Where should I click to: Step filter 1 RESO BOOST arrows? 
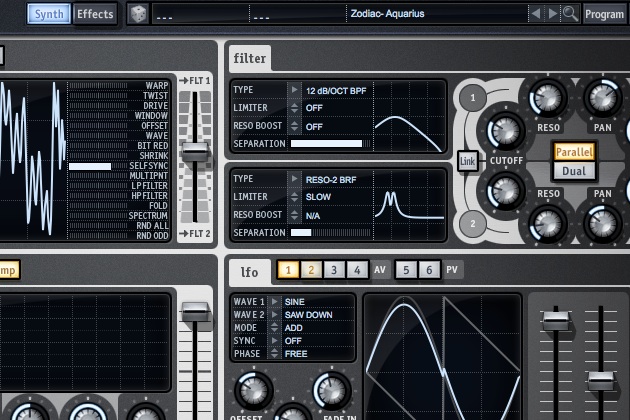(x=295, y=126)
